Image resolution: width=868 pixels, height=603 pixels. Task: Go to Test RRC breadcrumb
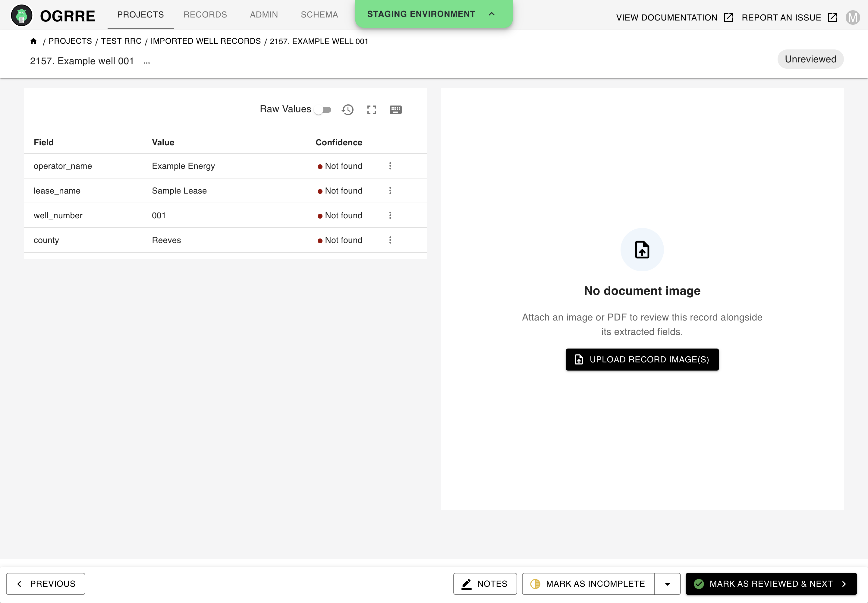(x=121, y=41)
